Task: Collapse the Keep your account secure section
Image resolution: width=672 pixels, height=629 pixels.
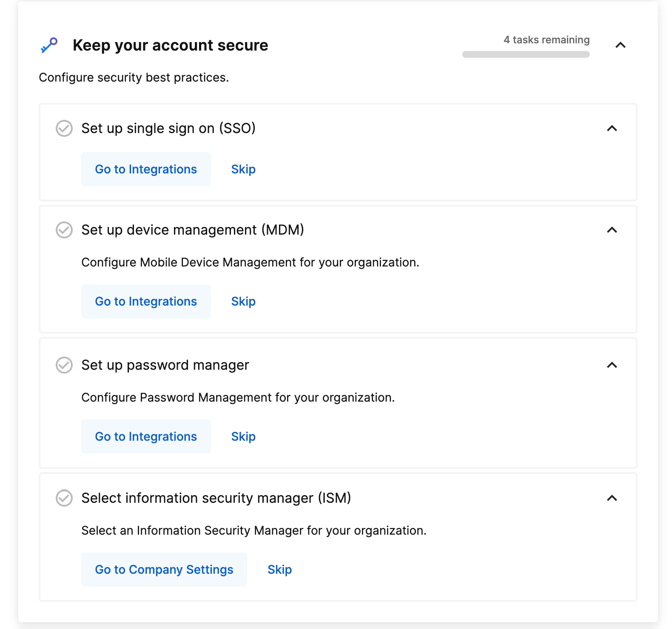Action: 621,45
